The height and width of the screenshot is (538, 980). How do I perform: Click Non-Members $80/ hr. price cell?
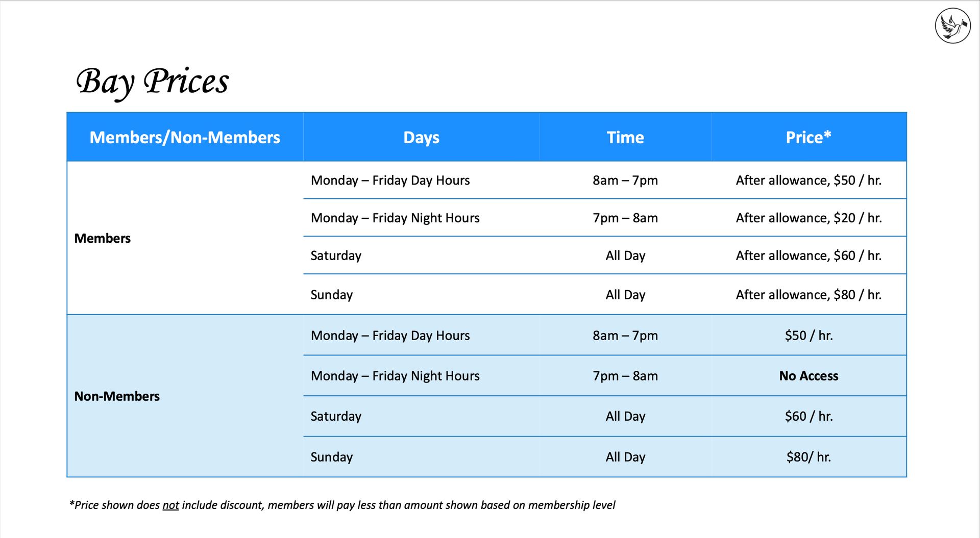coord(808,457)
